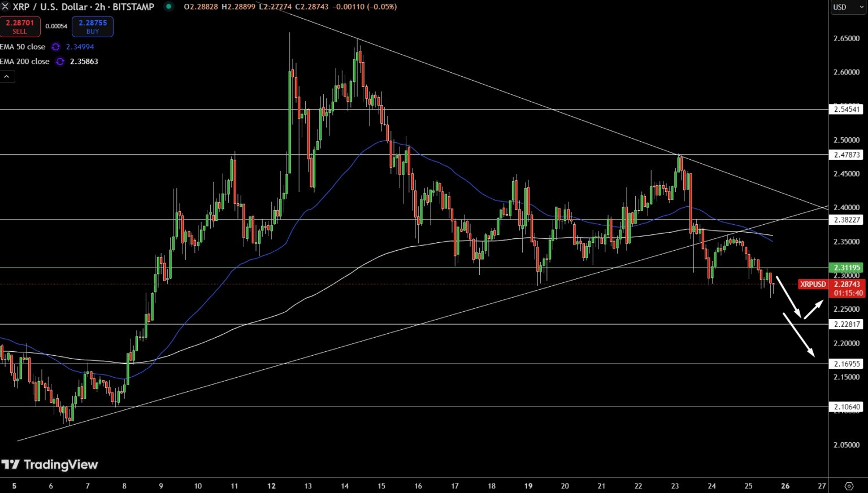Click the EMA 50 loading refresh icon
The image size is (868, 493).
click(55, 47)
